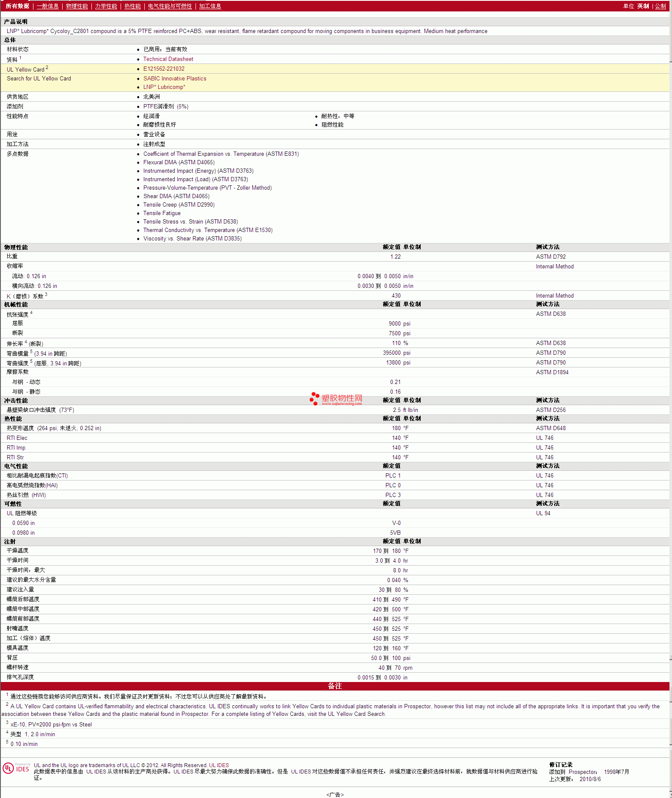The image size is (672, 798).
Task: Open the Technical Datasheet link
Action: (x=168, y=59)
